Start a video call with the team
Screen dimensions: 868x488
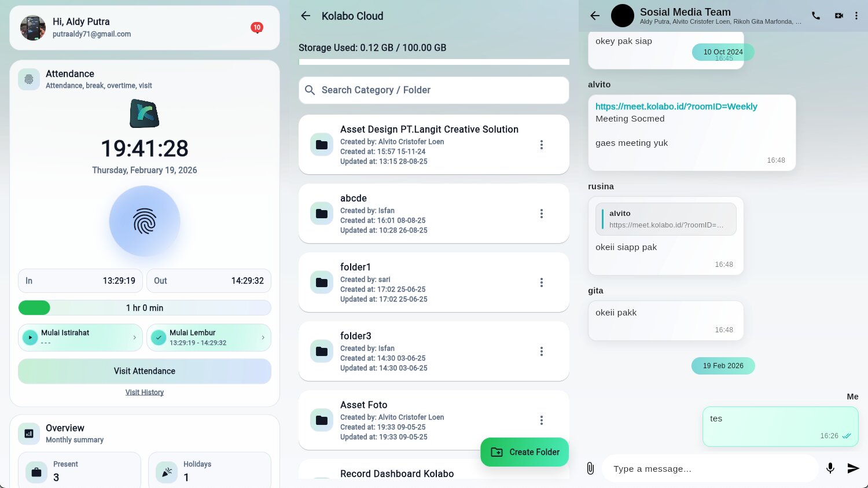click(x=838, y=16)
